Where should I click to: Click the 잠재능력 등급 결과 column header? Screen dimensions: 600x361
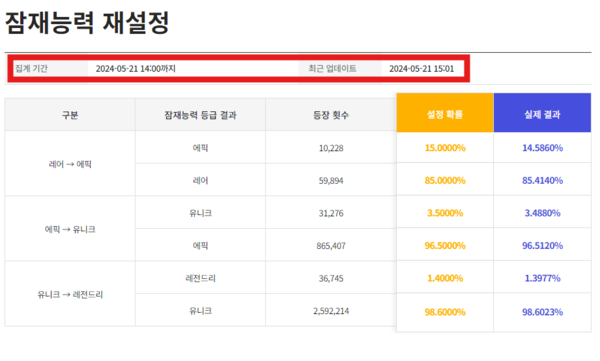click(x=200, y=115)
